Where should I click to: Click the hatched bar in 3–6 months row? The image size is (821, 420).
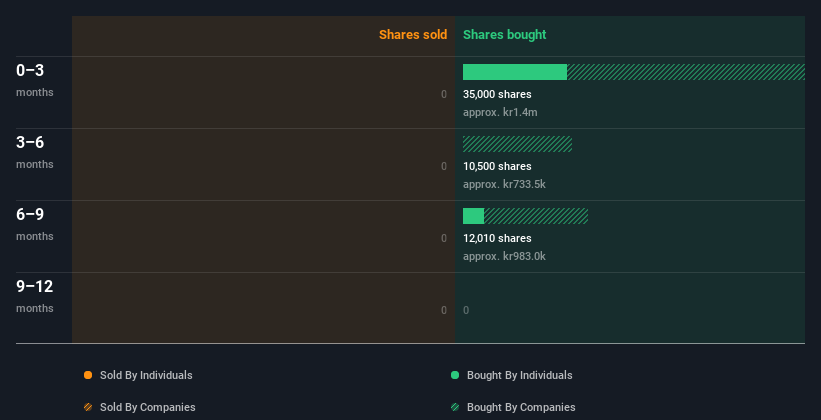pyautogui.click(x=517, y=144)
